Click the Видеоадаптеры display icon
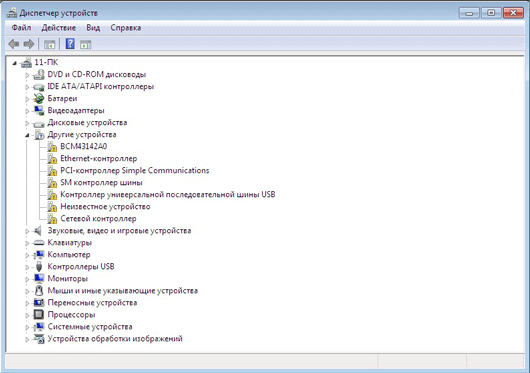Image resolution: width=530 pixels, height=373 pixels. click(x=39, y=110)
